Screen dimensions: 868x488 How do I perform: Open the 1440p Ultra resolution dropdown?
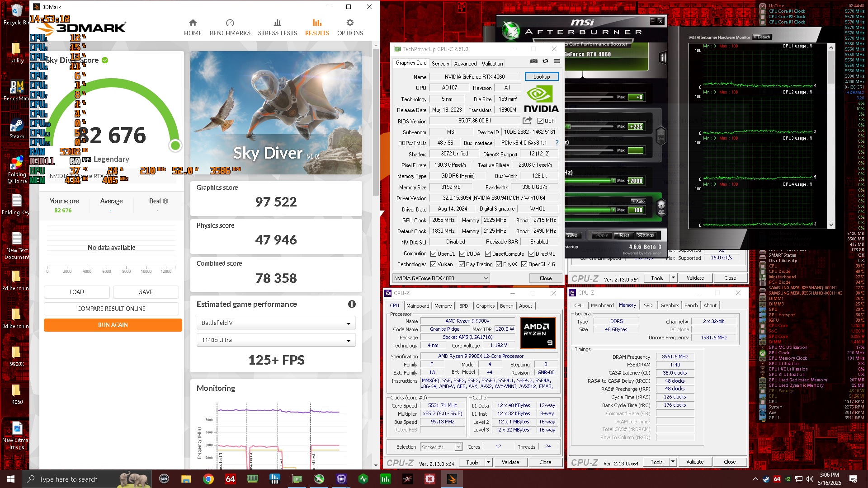276,340
